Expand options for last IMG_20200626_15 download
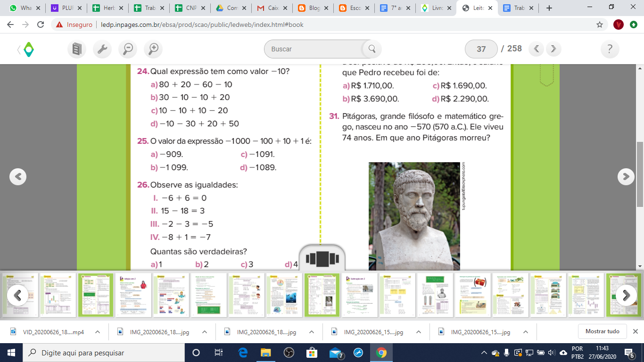 pyautogui.click(x=526, y=332)
